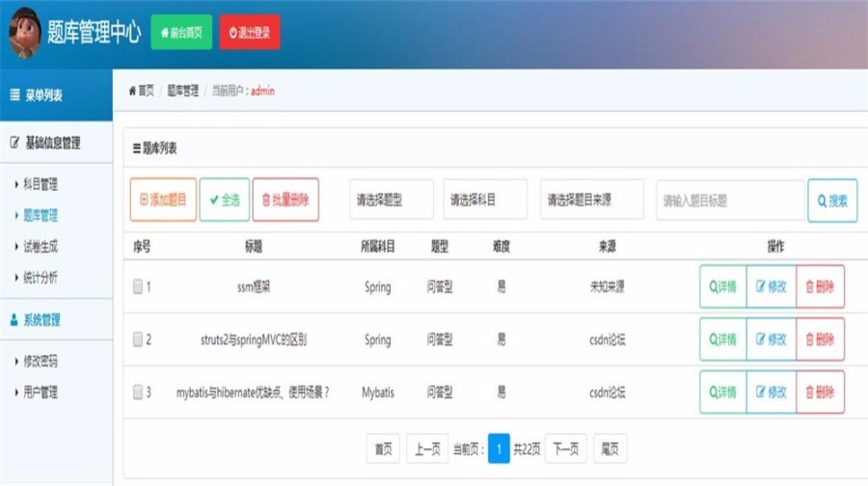Open 试卷生成 in the sidebar menu
Viewport: 868px width, 486px height.
tap(40, 246)
